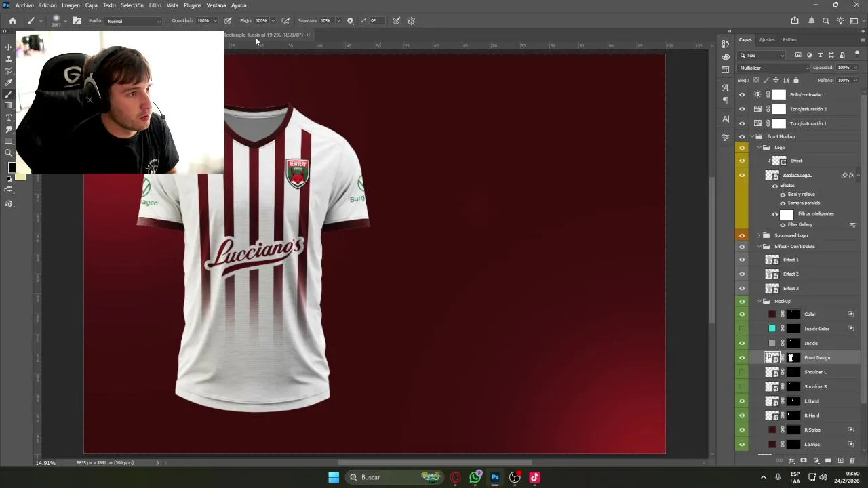Hide Tono/saturación 1 layer
Image resolution: width=868 pixels, height=488 pixels.
pos(742,123)
